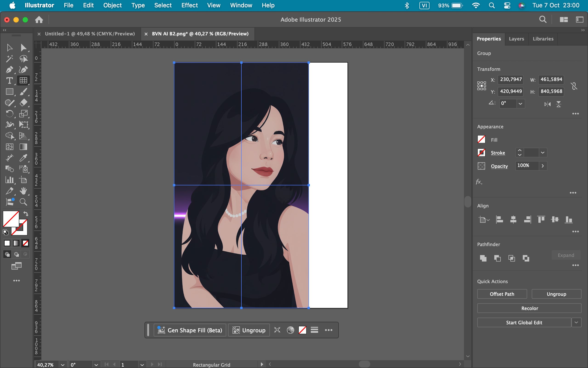Click Gen Shape Fill (Beta) button
Image resolution: width=588 pixels, height=368 pixels.
pos(190,330)
